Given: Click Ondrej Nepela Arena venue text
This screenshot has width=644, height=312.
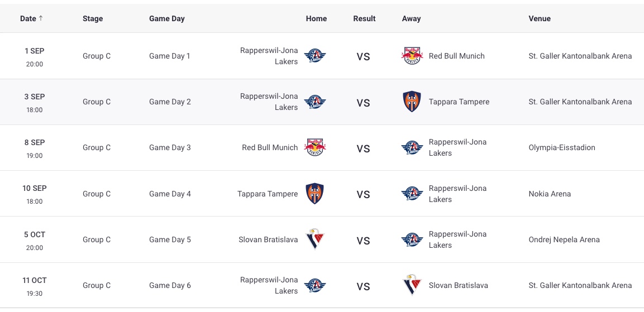Looking at the screenshot, I should point(564,239).
